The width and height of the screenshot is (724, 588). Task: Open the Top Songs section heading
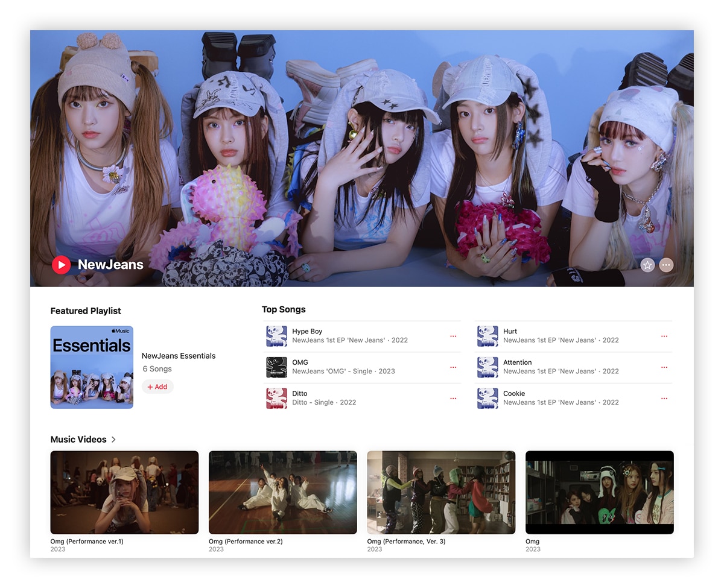tap(284, 309)
